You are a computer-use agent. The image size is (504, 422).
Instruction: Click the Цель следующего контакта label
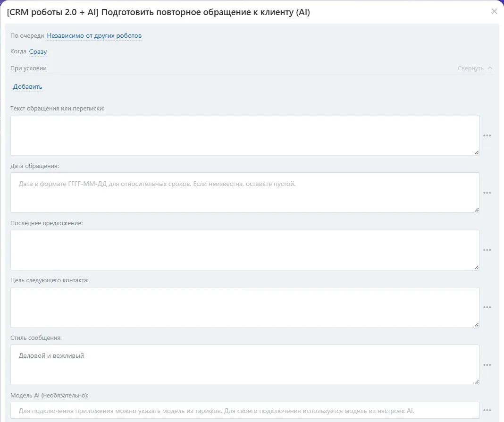click(x=50, y=280)
